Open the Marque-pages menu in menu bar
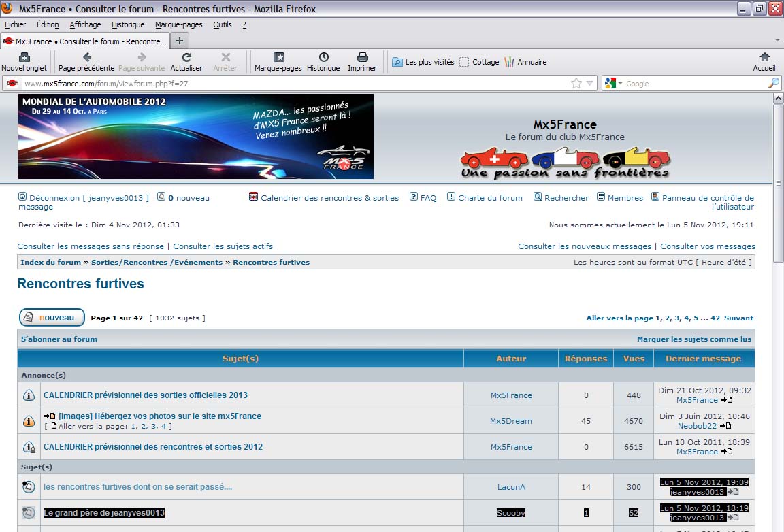This screenshot has height=532, width=784. (x=178, y=24)
